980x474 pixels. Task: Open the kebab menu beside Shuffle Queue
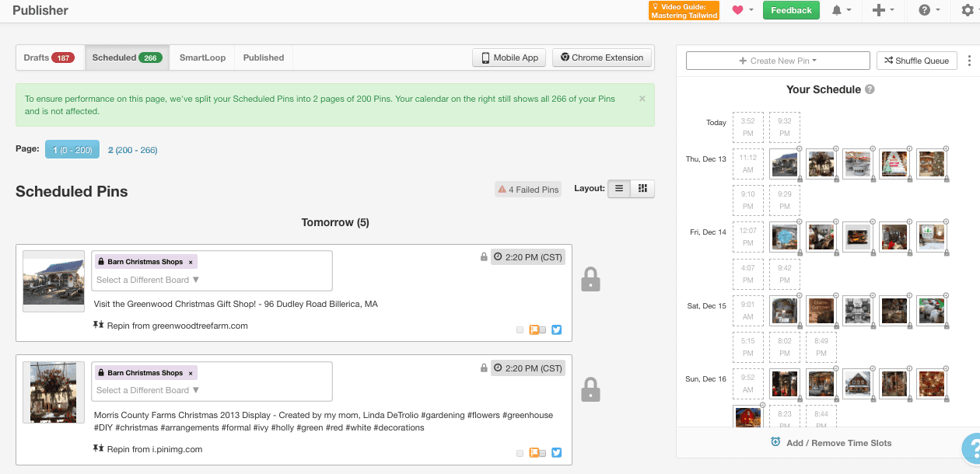coord(969,61)
